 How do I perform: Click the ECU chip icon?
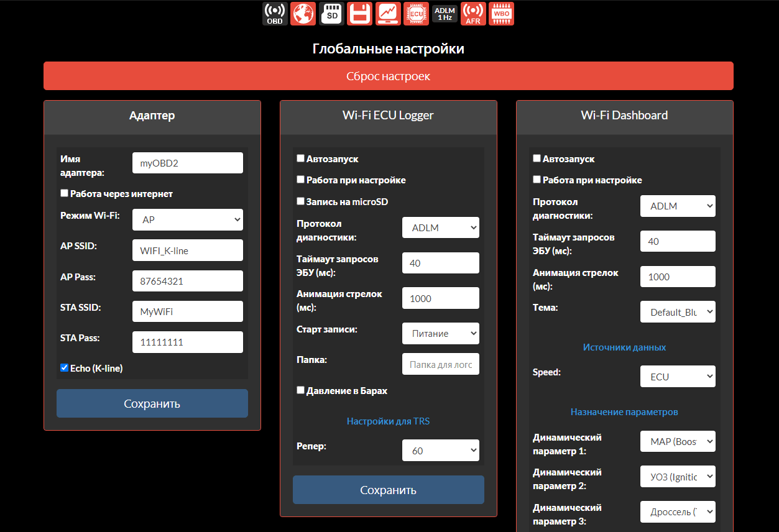coord(416,14)
